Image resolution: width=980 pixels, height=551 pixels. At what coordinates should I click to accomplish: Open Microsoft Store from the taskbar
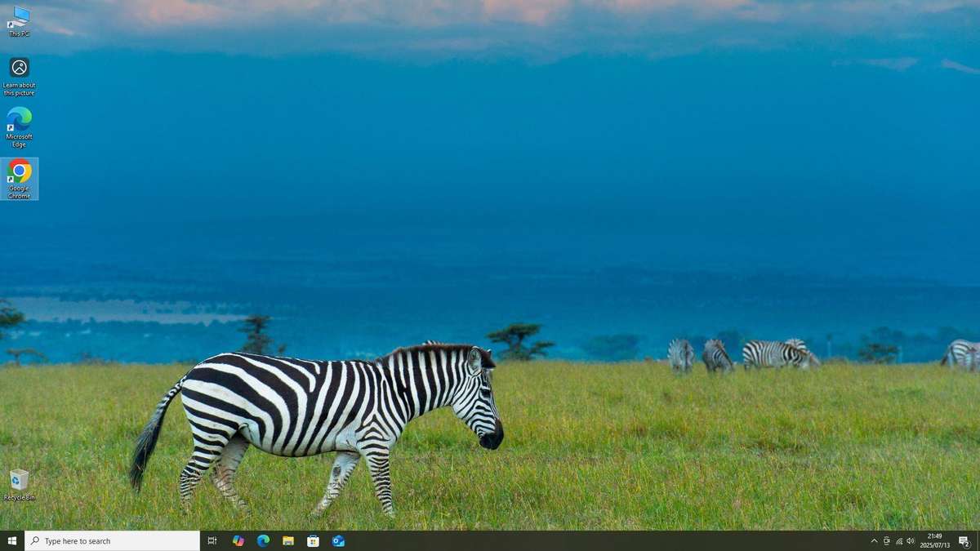[313, 540]
